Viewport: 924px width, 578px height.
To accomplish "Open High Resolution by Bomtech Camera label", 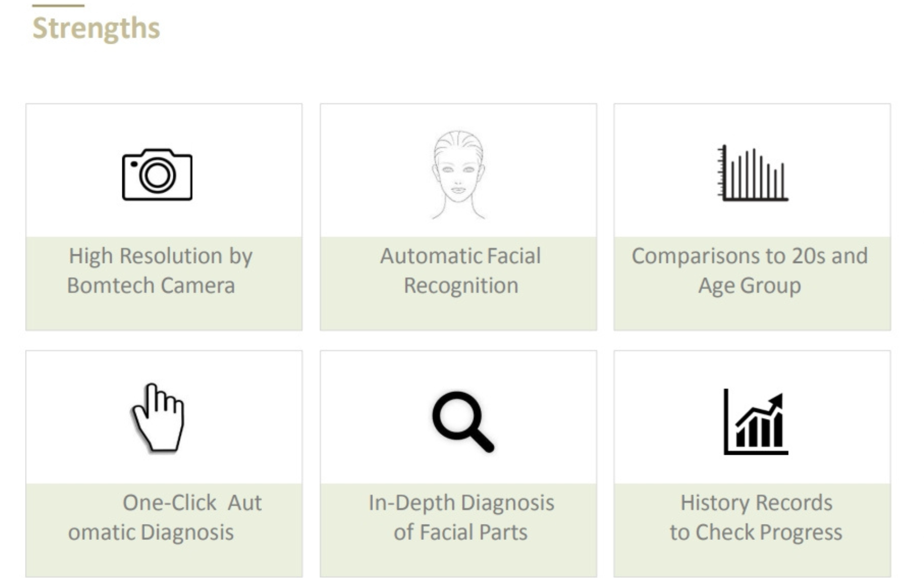I will coord(160,270).
